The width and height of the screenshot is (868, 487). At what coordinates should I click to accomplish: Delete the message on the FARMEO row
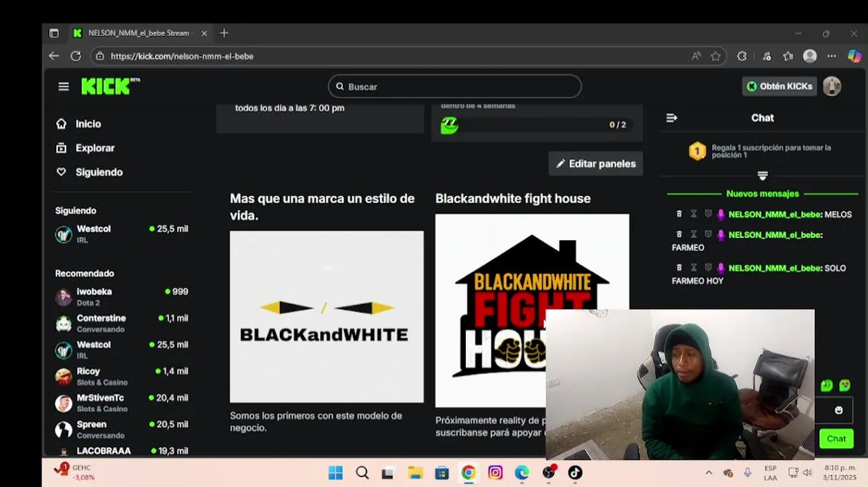pyautogui.click(x=679, y=234)
